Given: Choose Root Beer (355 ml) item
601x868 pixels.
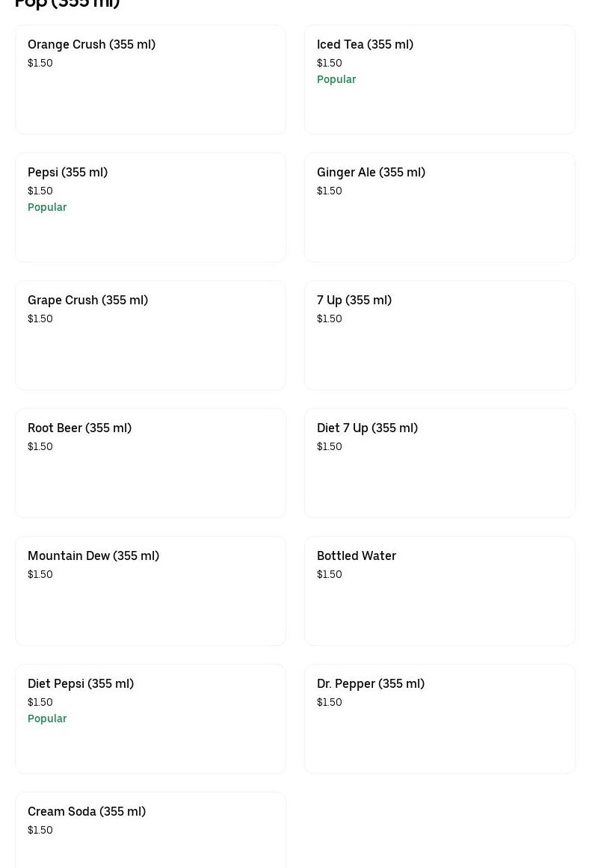Looking at the screenshot, I should point(150,464).
